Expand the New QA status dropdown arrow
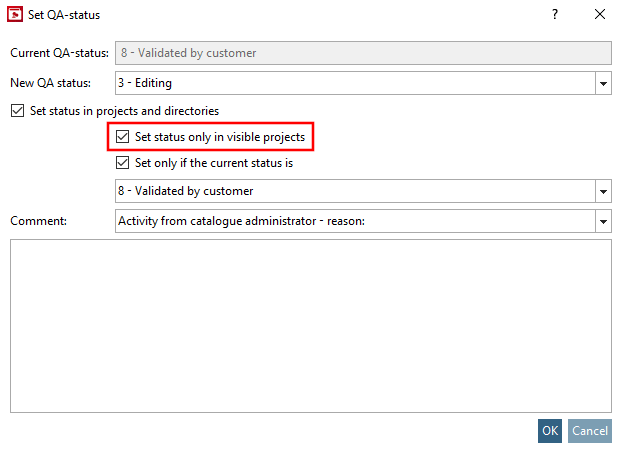Screen dimensions: 621x451 (x=603, y=84)
